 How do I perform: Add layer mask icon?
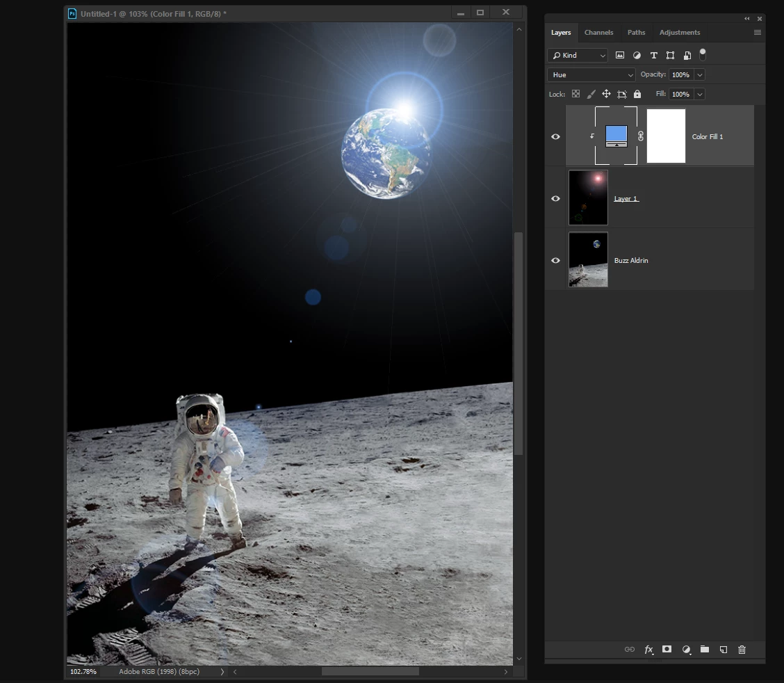point(667,649)
